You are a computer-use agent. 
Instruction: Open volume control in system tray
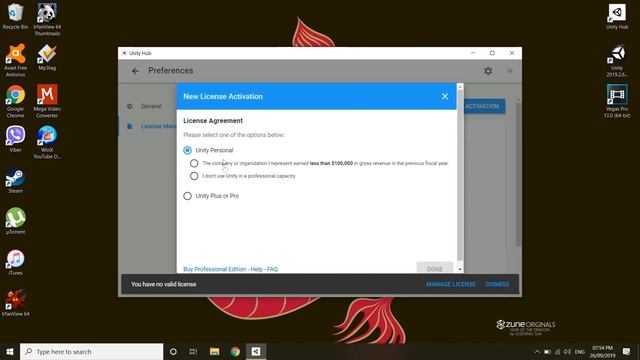click(567, 351)
